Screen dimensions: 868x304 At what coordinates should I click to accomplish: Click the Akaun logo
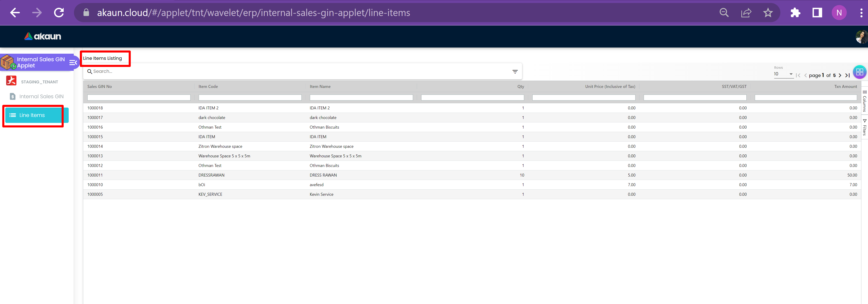(43, 37)
